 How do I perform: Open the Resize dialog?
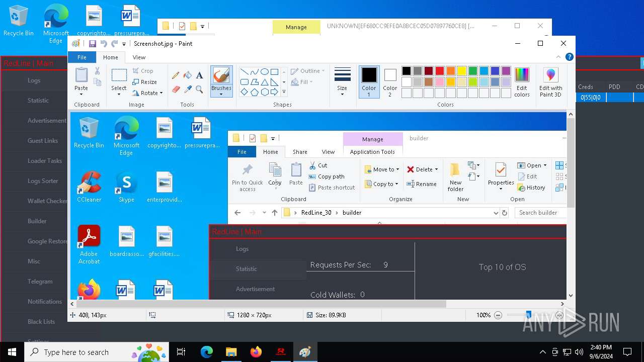144,82
